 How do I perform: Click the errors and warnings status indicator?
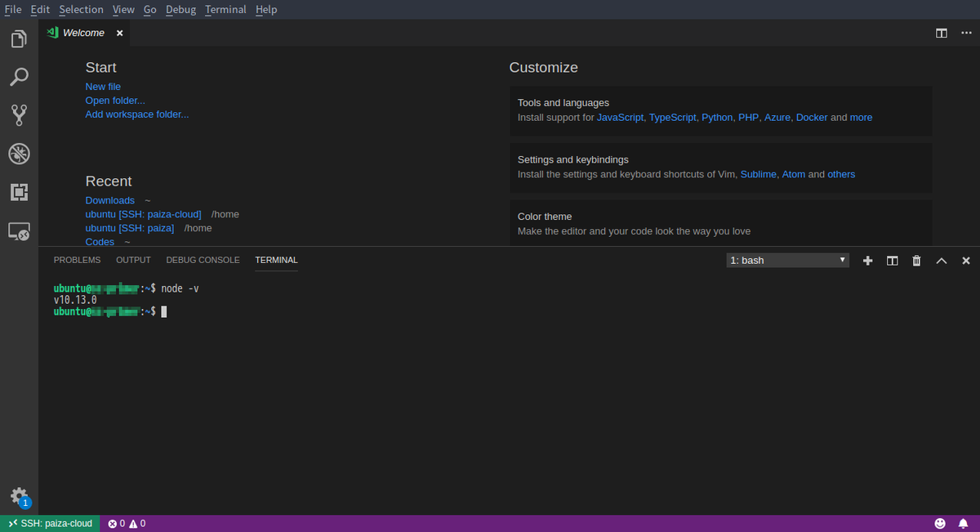point(127,523)
